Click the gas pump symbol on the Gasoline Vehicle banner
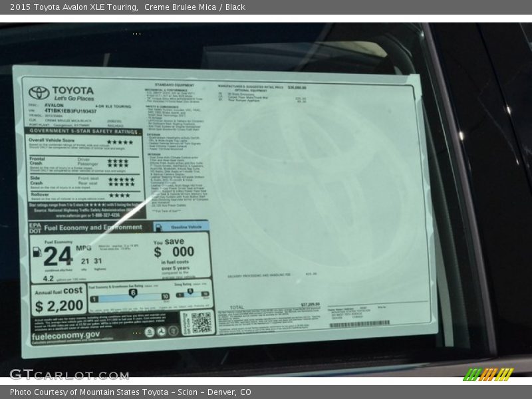 point(157,228)
